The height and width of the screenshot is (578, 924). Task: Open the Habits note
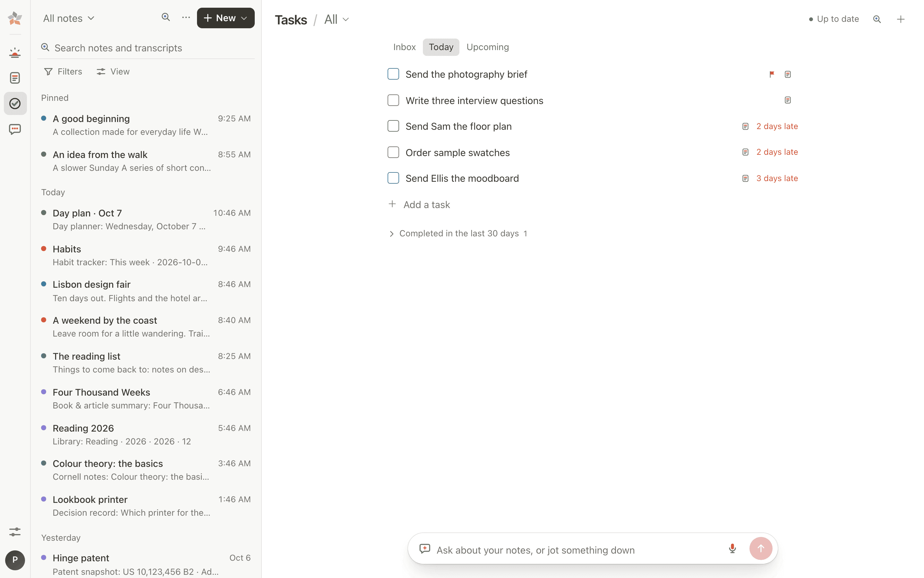pyautogui.click(x=146, y=255)
